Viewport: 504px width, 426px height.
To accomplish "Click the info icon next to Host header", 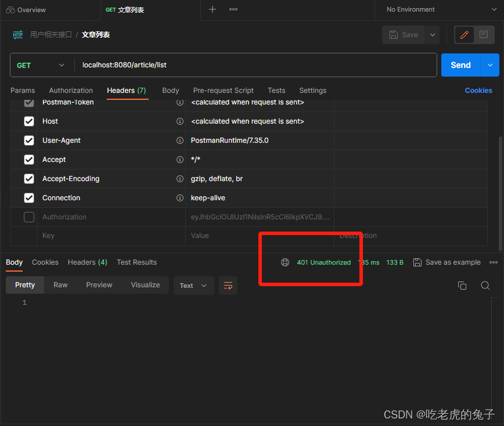I will [x=180, y=121].
